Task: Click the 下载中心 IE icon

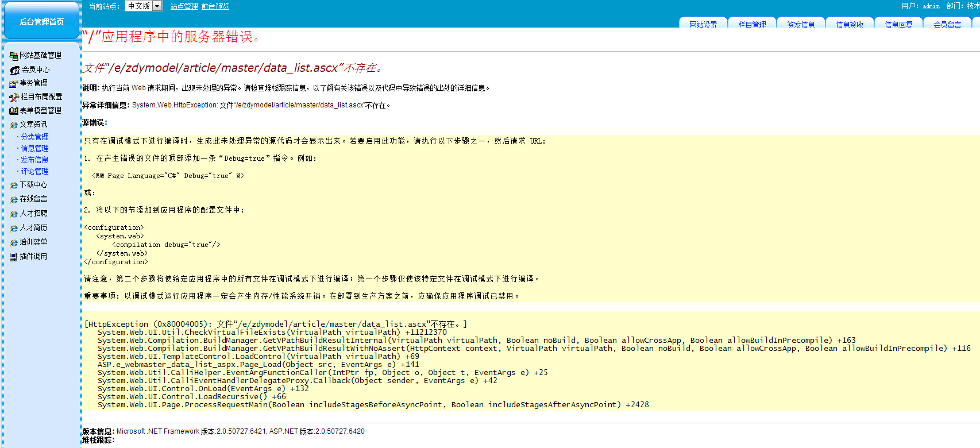Action: [x=14, y=186]
